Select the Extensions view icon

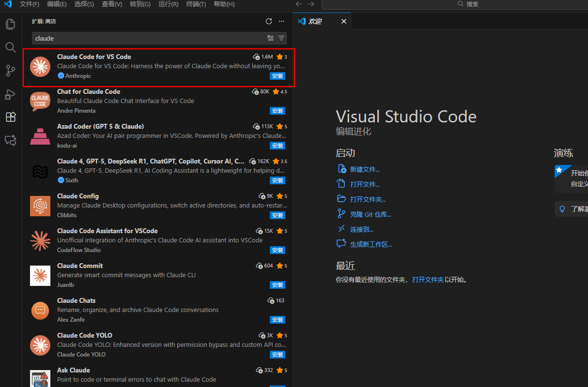[x=11, y=117]
